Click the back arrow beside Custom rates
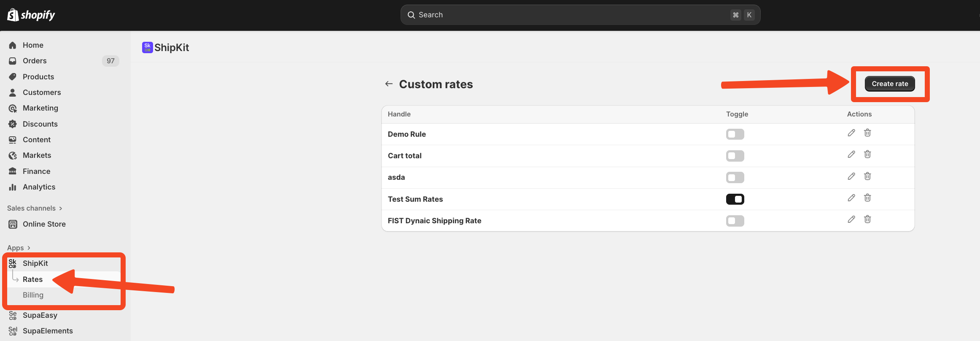 [x=389, y=84]
